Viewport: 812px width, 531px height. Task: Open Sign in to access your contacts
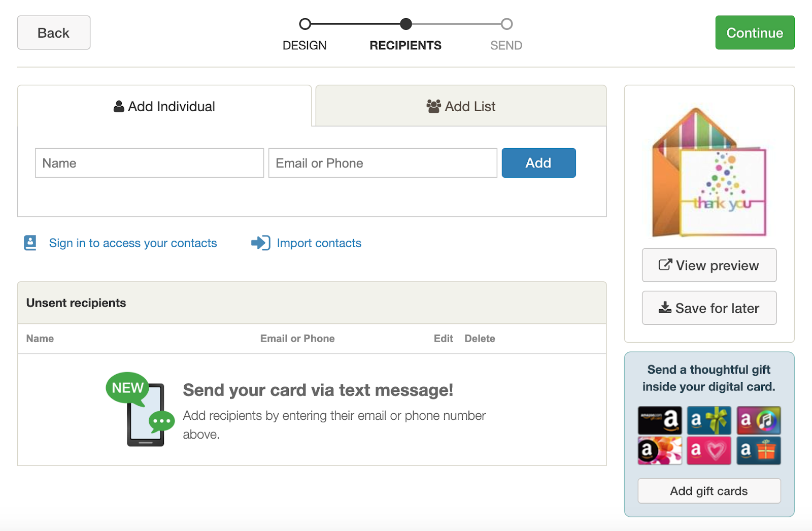[x=133, y=243]
